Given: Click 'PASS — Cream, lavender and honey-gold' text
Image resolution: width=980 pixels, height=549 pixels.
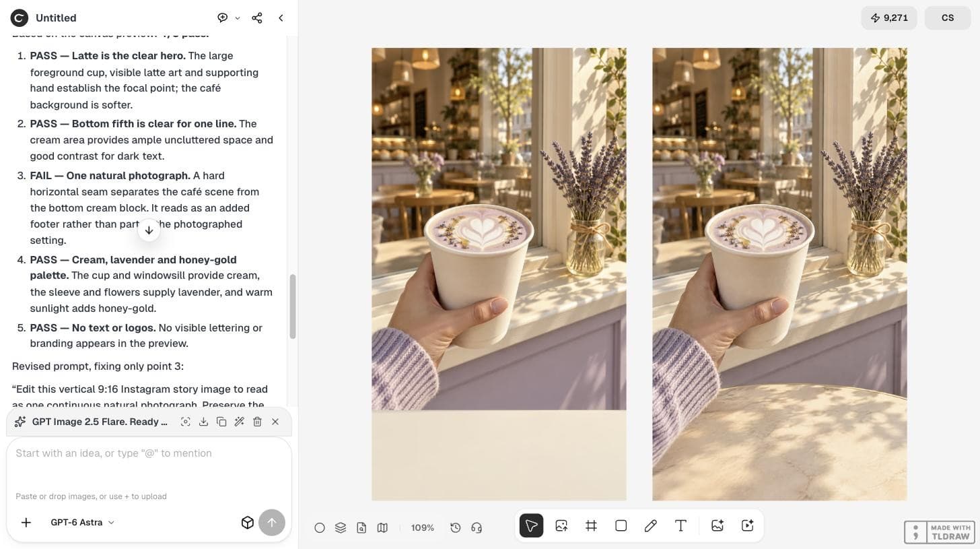Looking at the screenshot, I should (133, 267).
